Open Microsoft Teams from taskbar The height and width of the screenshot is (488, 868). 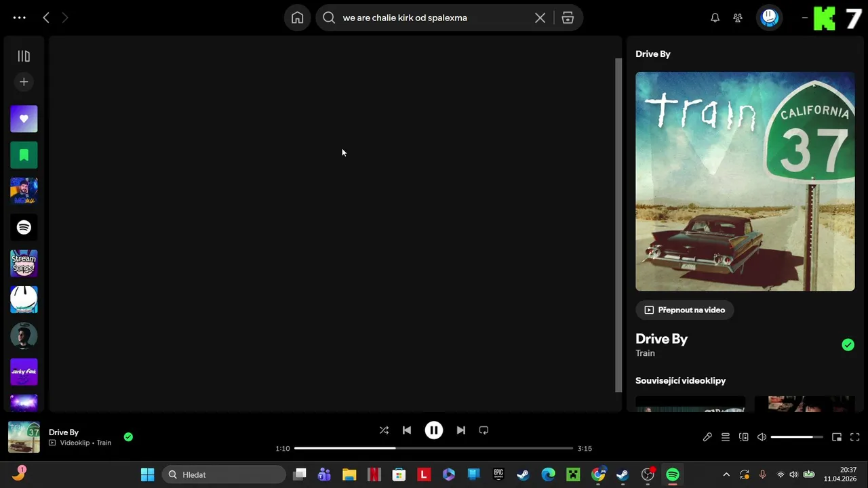coord(324,474)
